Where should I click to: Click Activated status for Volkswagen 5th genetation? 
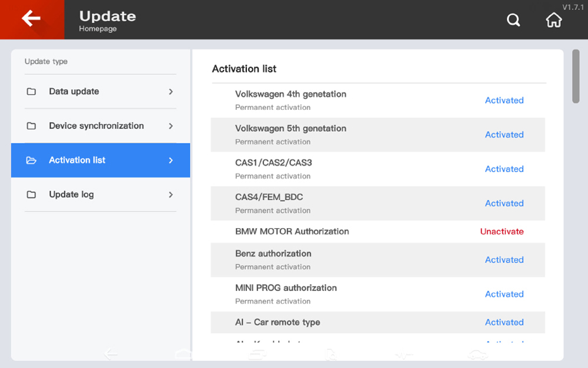pyautogui.click(x=504, y=135)
